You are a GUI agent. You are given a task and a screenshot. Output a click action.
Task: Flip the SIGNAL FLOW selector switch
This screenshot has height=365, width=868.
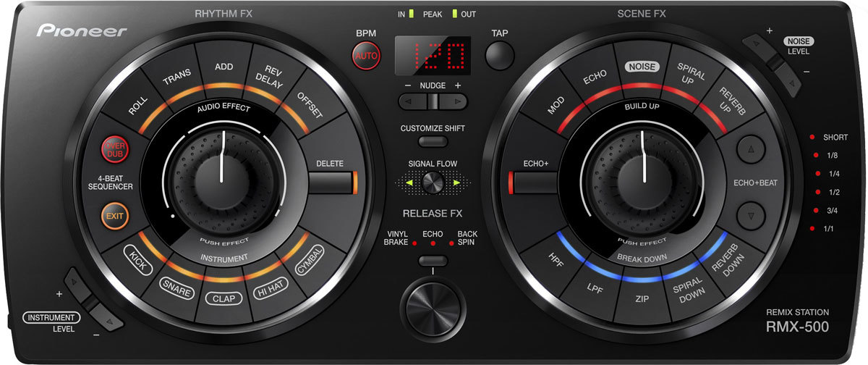point(433,183)
